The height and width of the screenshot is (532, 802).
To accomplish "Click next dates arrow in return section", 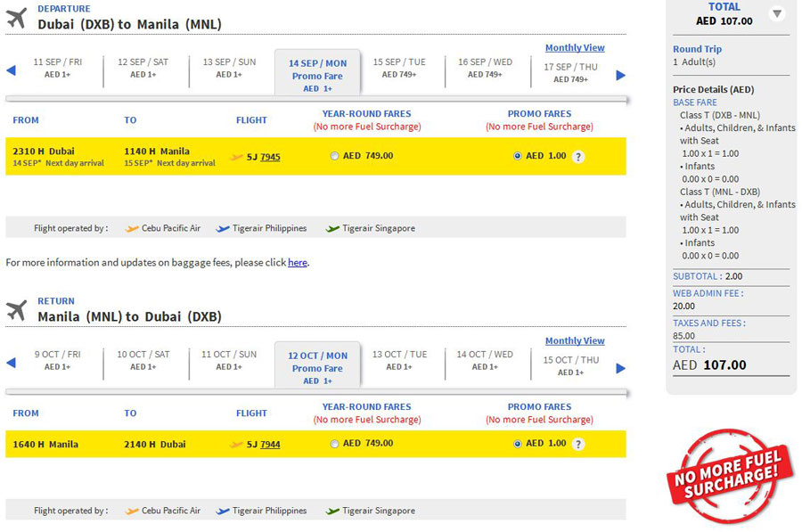I will 620,368.
